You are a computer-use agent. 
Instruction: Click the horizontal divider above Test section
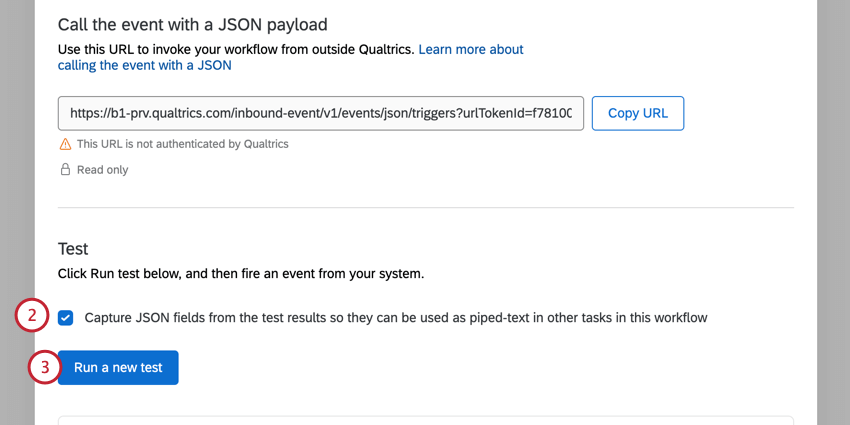[425, 208]
